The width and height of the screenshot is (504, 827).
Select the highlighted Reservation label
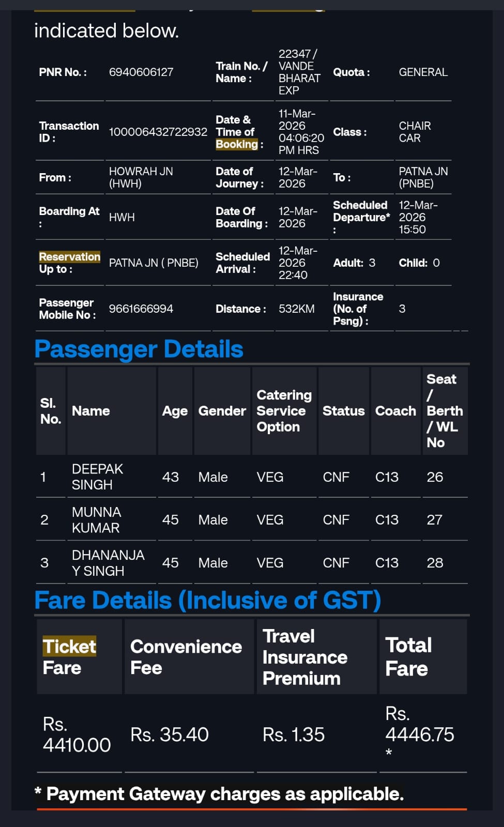[x=70, y=257]
